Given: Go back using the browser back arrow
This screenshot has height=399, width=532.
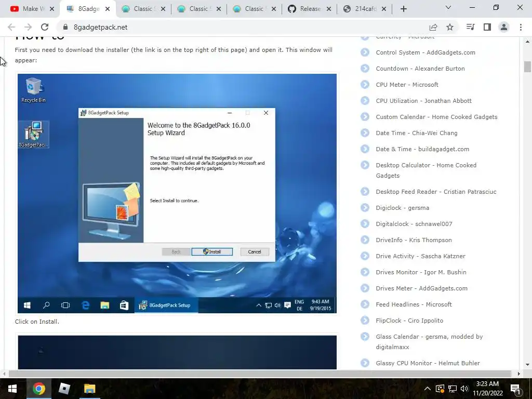Looking at the screenshot, I should pyautogui.click(x=11, y=27).
